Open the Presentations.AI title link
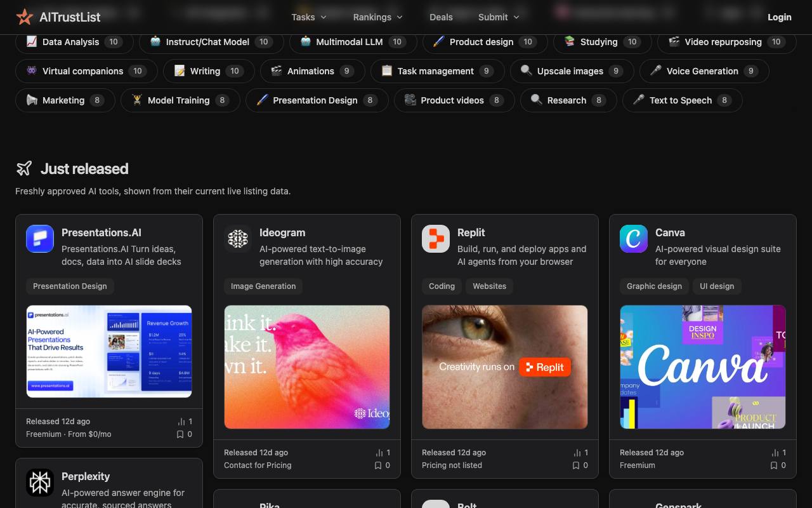This screenshot has height=508, width=812. click(101, 232)
